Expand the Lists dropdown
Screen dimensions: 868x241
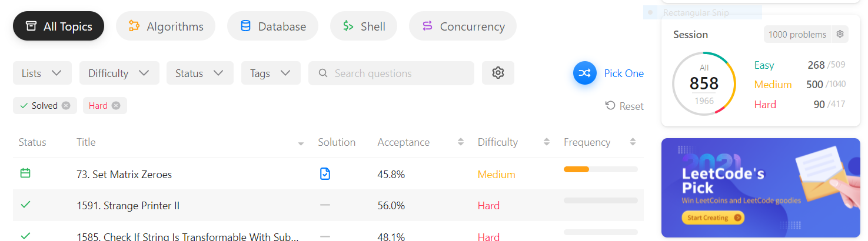click(x=42, y=73)
